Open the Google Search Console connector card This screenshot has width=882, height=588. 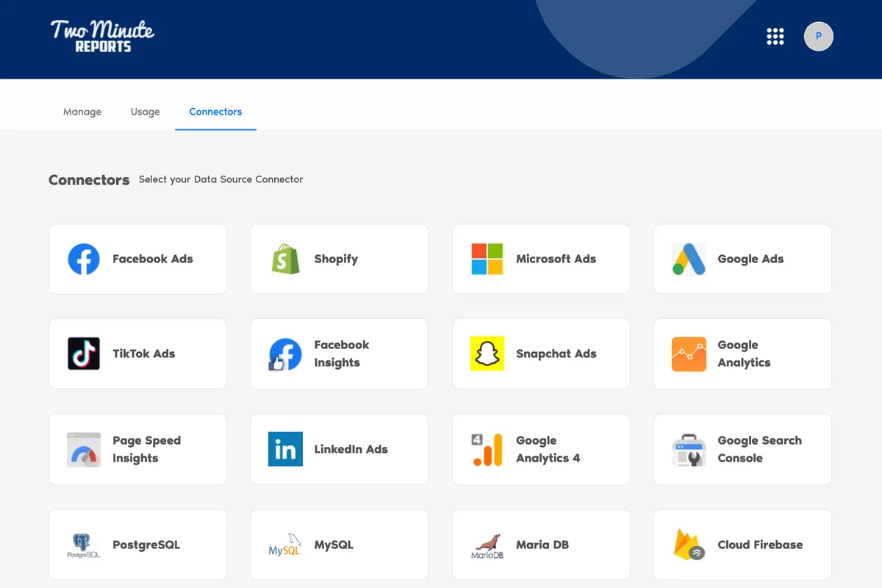(742, 449)
